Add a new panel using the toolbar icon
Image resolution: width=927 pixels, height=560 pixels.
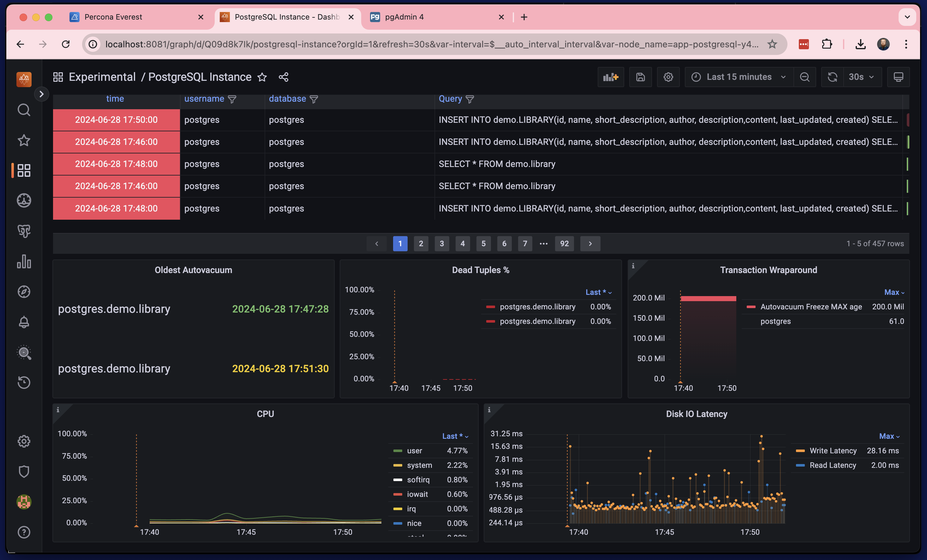point(611,77)
